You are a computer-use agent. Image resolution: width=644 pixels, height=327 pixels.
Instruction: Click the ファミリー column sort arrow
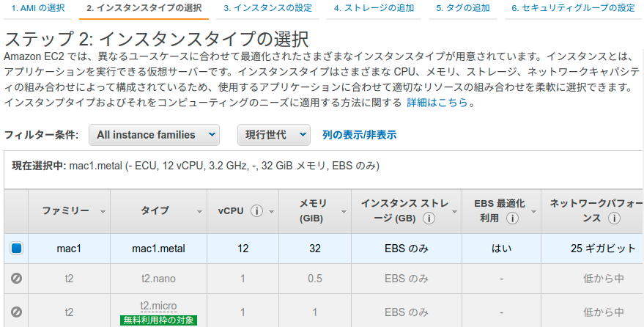point(103,212)
